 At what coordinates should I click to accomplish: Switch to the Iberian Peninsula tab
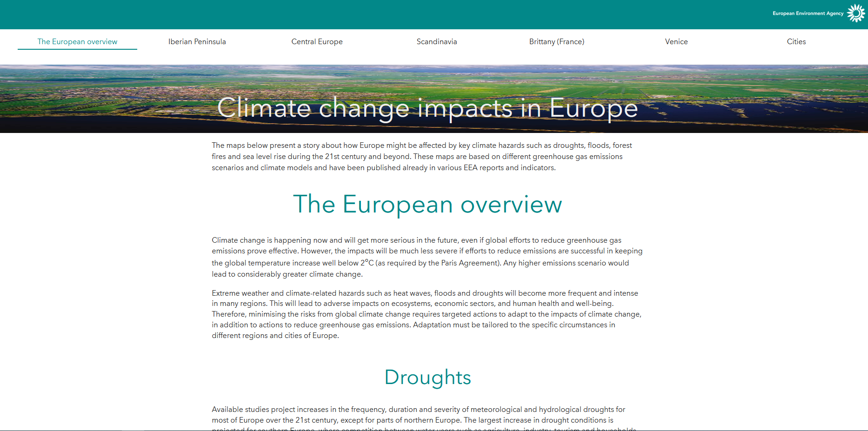pos(197,42)
